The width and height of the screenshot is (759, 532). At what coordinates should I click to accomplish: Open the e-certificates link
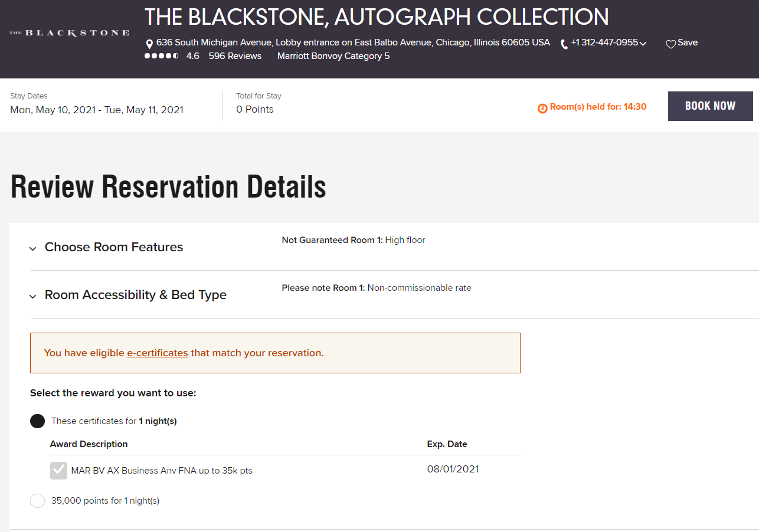click(158, 353)
